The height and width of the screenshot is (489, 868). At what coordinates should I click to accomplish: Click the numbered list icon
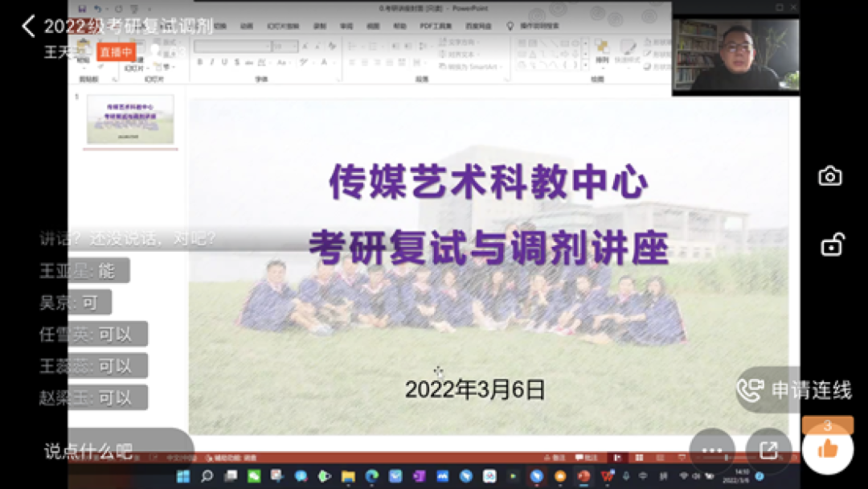click(x=373, y=46)
